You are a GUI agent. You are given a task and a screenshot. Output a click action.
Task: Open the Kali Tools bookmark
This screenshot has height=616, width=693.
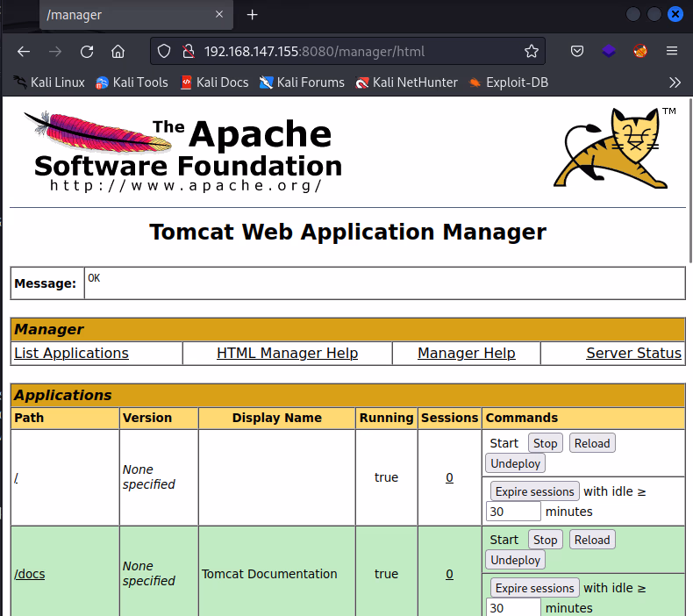pos(132,82)
